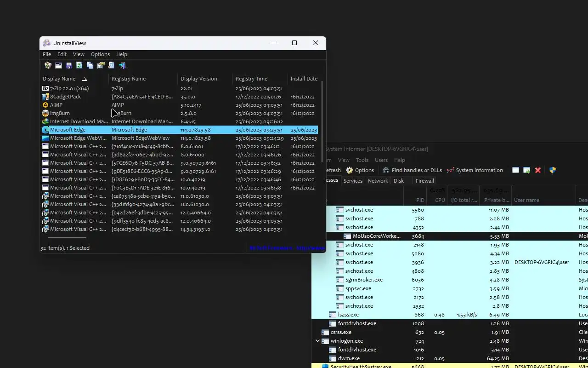Sort by the Display Version column header

(205, 79)
